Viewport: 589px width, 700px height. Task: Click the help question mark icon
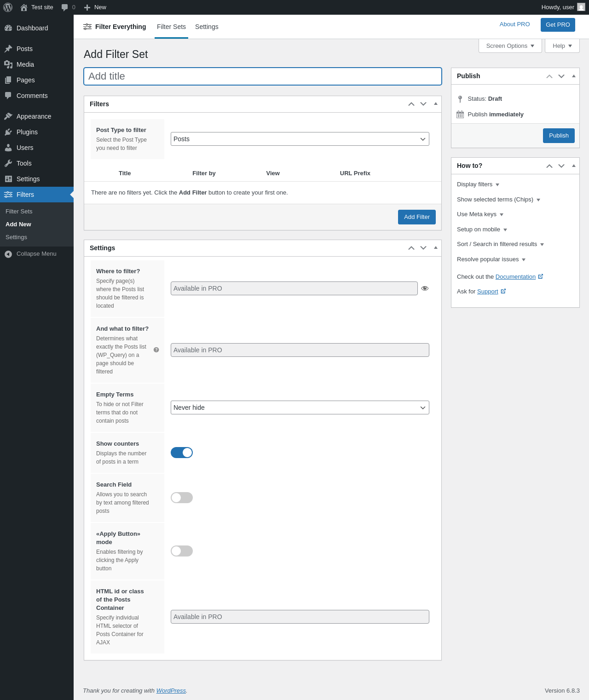tap(156, 350)
